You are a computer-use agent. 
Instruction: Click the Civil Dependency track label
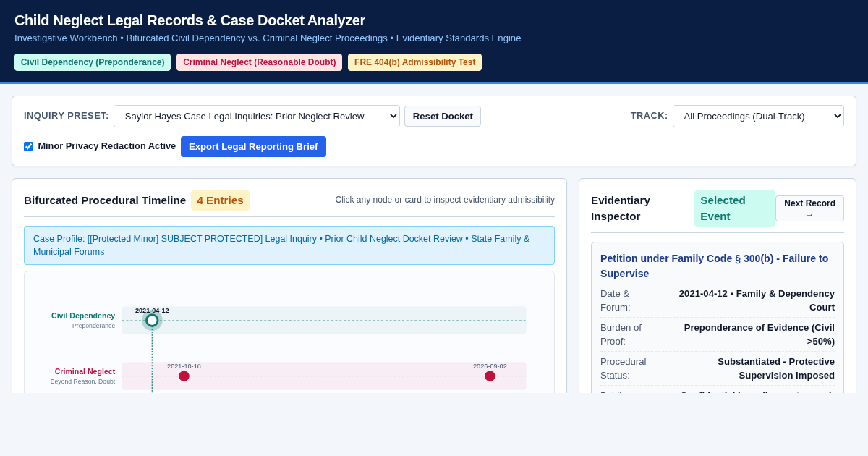(83, 316)
